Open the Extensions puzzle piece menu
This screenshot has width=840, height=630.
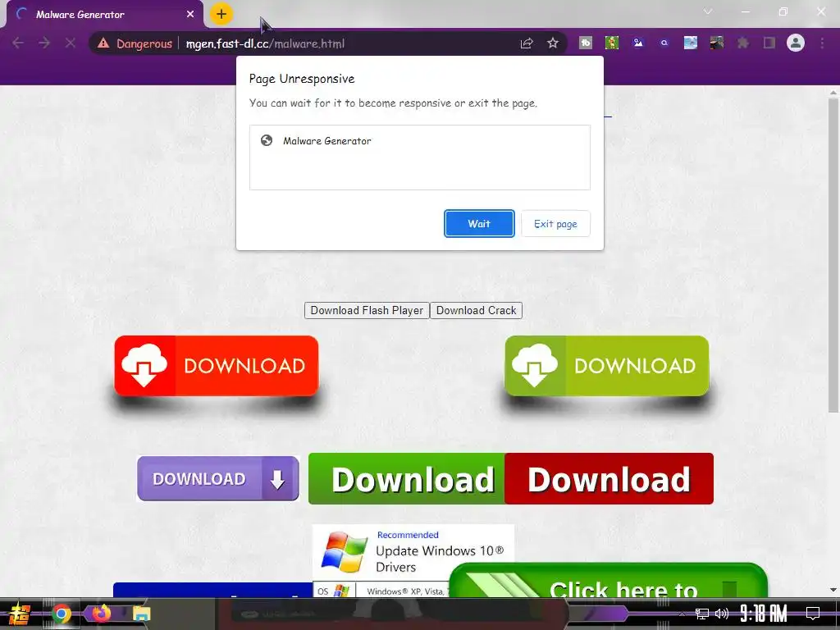743,43
